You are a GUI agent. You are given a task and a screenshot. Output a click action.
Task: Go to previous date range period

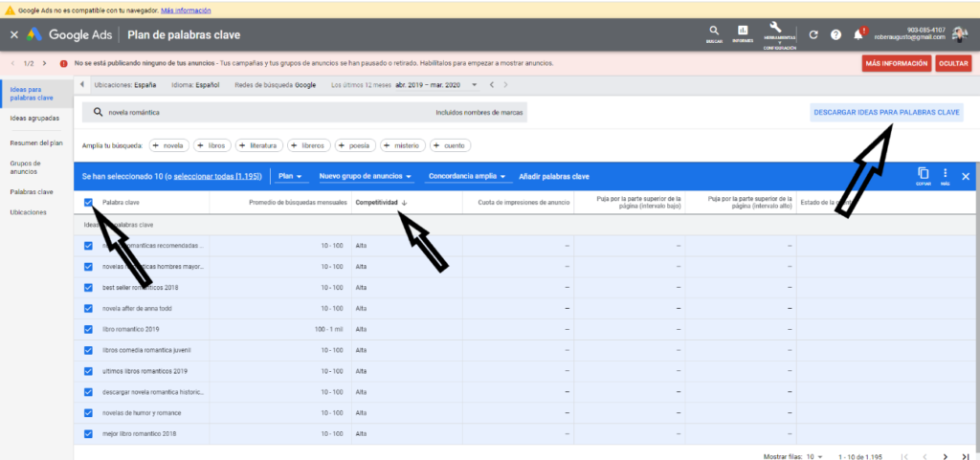[x=492, y=85]
